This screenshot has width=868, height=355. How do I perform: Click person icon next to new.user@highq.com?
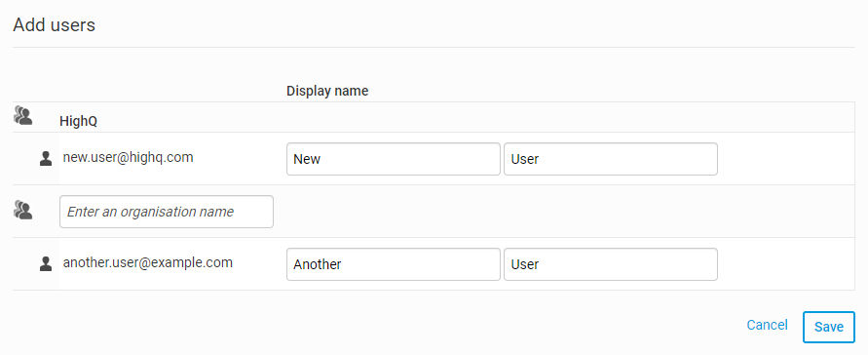[46, 159]
